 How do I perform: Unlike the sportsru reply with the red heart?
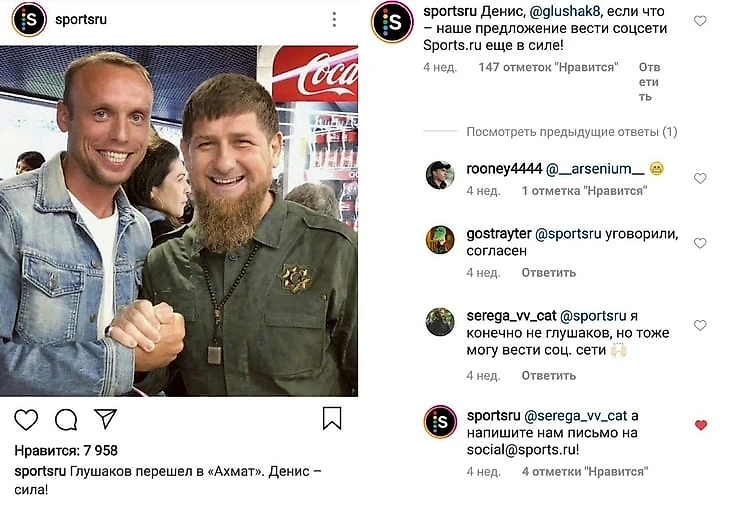point(701,425)
